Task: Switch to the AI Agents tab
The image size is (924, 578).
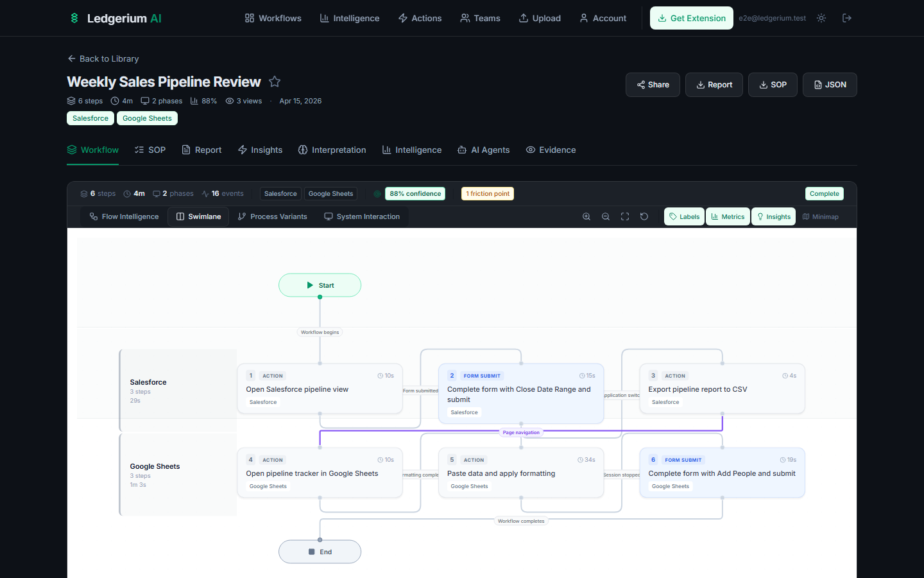Action: pos(484,150)
